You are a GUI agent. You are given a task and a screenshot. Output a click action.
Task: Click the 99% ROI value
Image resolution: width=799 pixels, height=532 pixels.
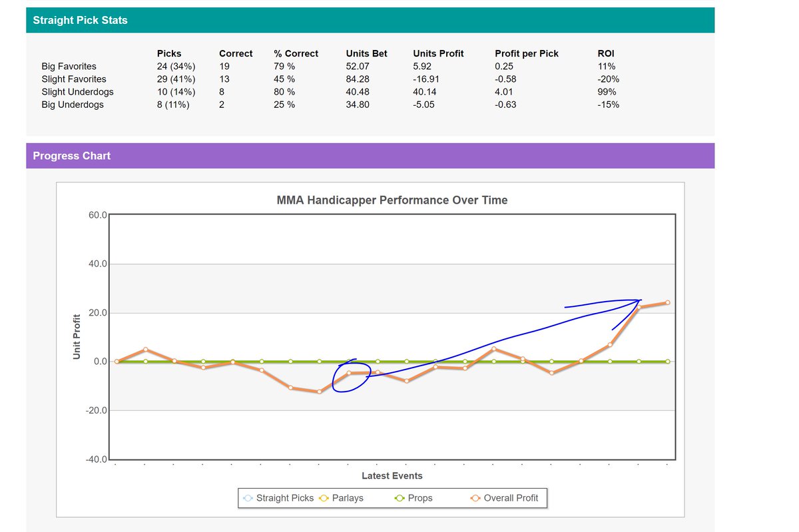click(607, 91)
